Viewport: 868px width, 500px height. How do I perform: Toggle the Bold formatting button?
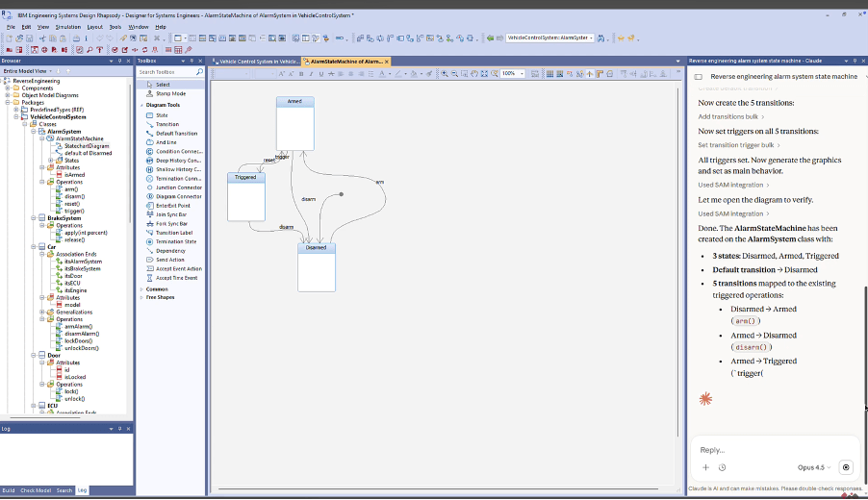pyautogui.click(x=301, y=74)
